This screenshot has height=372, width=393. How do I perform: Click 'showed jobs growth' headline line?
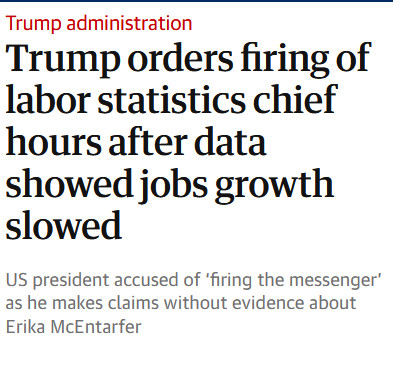[170, 185]
